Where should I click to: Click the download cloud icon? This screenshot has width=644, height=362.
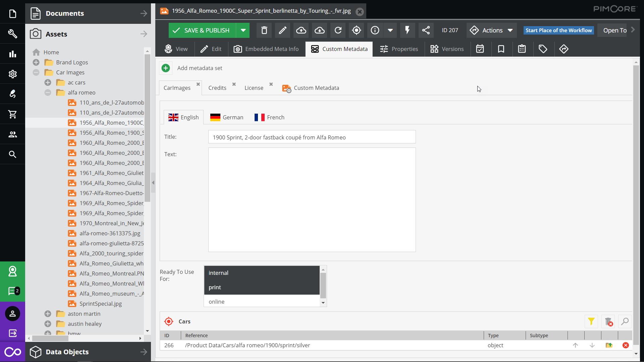click(319, 31)
